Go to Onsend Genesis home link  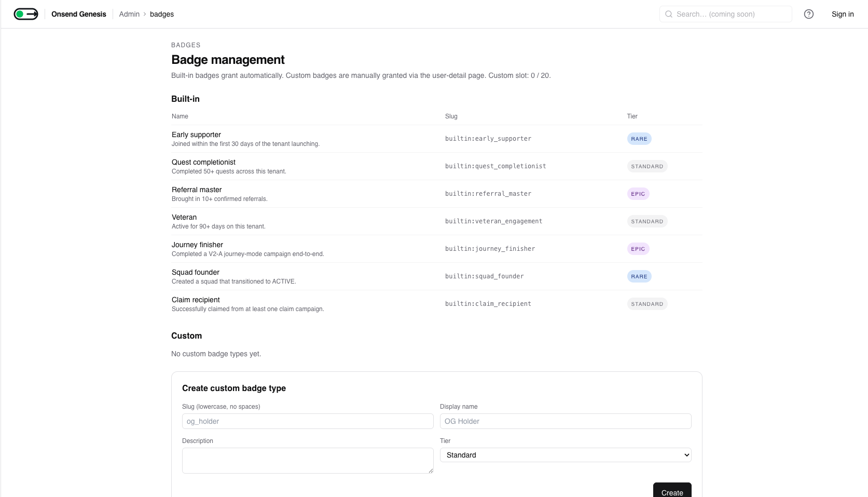(x=79, y=14)
